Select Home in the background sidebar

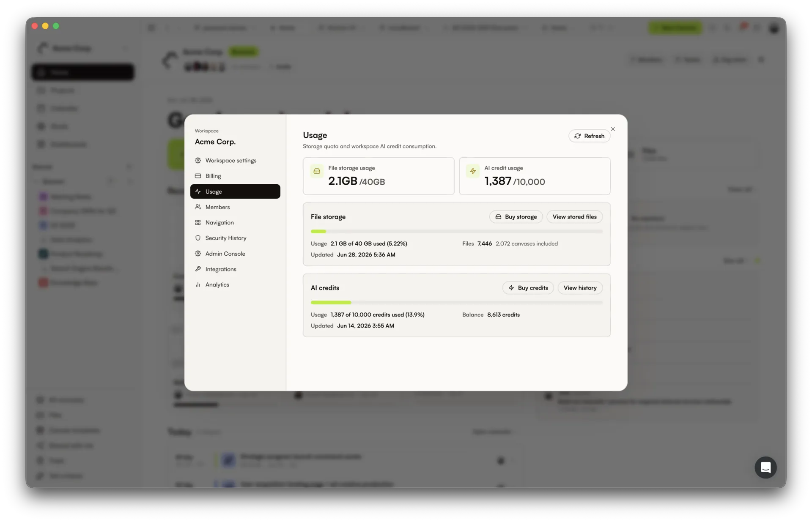tap(83, 72)
